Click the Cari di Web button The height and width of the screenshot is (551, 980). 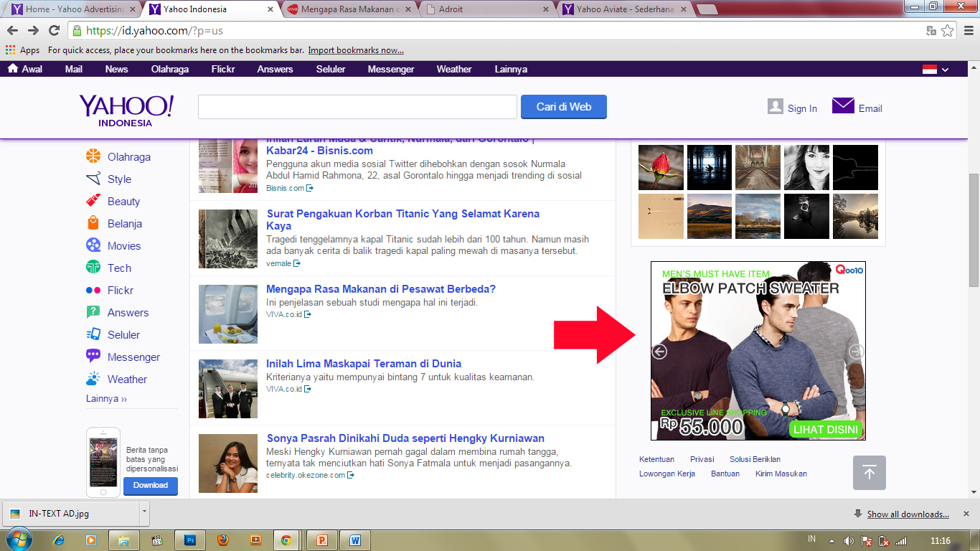(563, 107)
